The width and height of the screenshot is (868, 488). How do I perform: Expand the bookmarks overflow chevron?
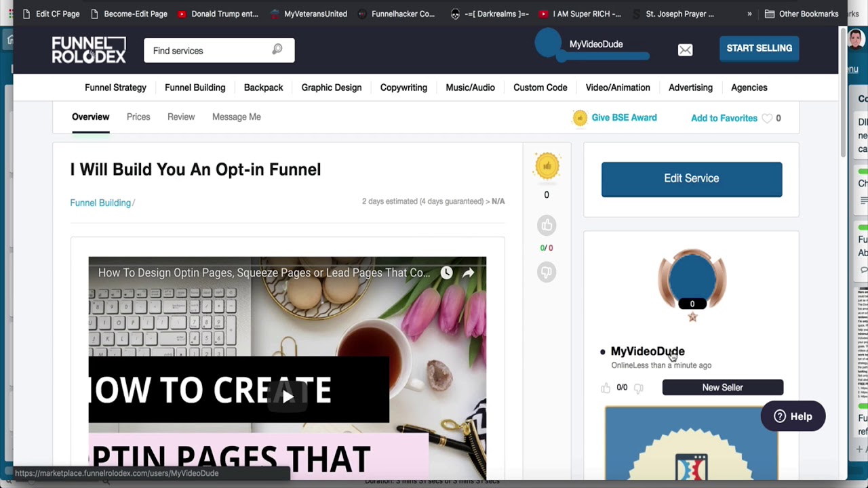coord(749,14)
